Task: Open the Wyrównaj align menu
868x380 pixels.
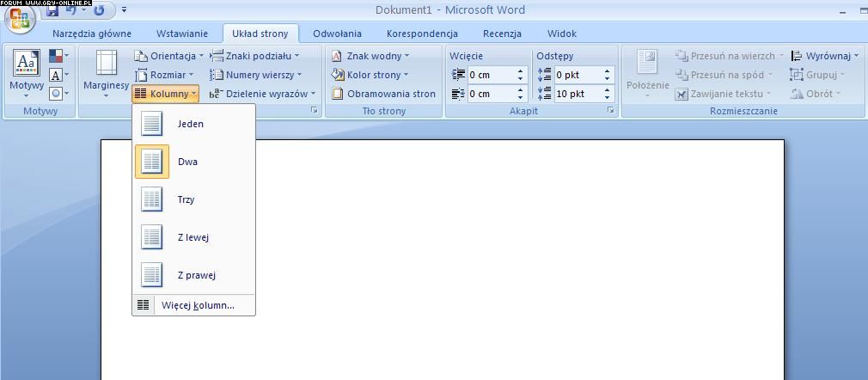Action: 824,56
